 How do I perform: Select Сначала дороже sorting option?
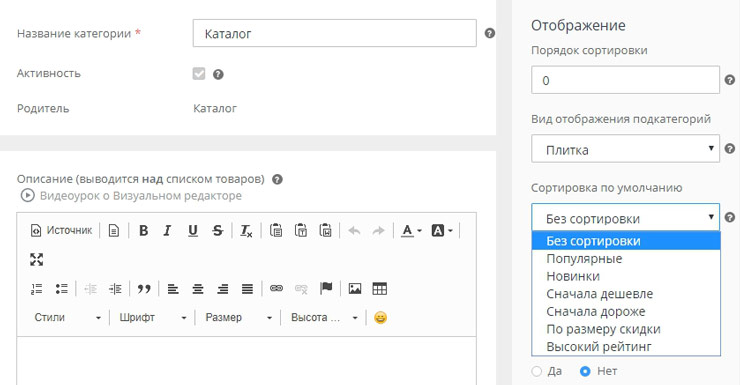626,311
